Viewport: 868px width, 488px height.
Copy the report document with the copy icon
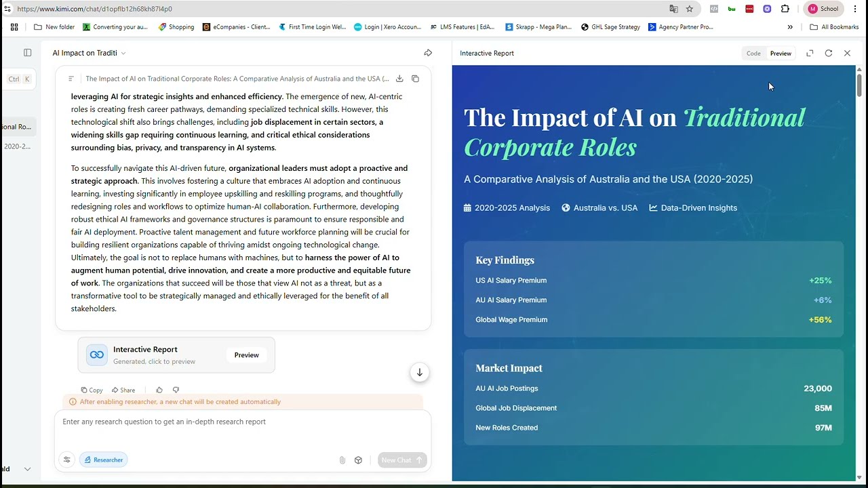tap(415, 79)
